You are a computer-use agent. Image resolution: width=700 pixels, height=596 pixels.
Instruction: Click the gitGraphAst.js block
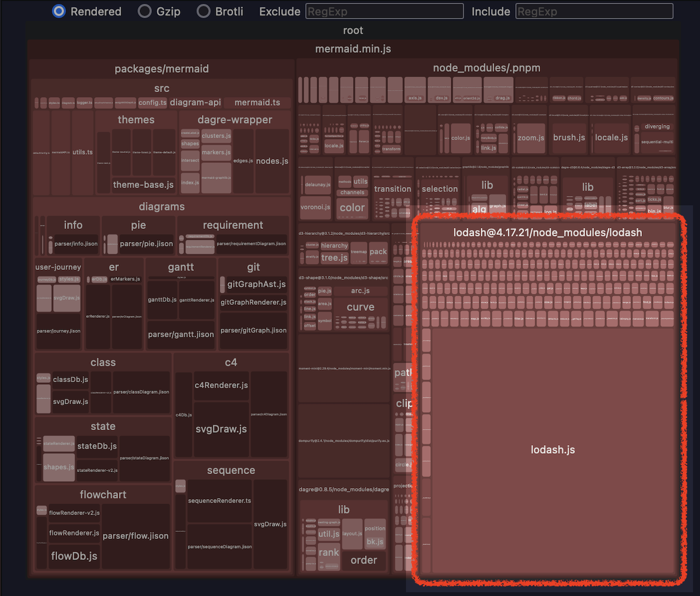click(256, 284)
